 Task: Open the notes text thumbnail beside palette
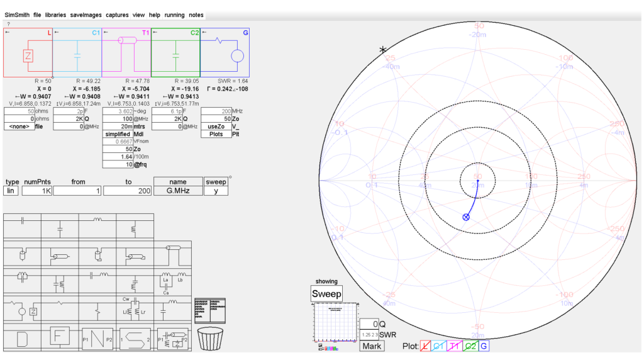pyautogui.click(x=210, y=311)
